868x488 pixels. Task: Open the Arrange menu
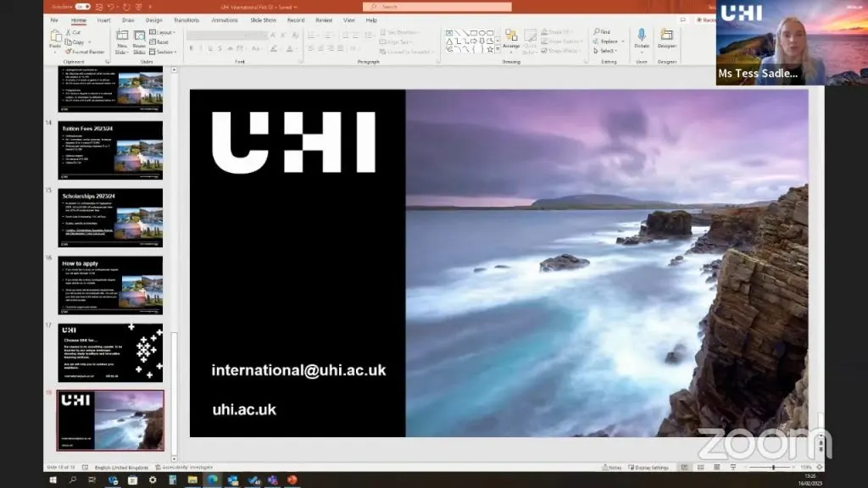[x=511, y=40]
